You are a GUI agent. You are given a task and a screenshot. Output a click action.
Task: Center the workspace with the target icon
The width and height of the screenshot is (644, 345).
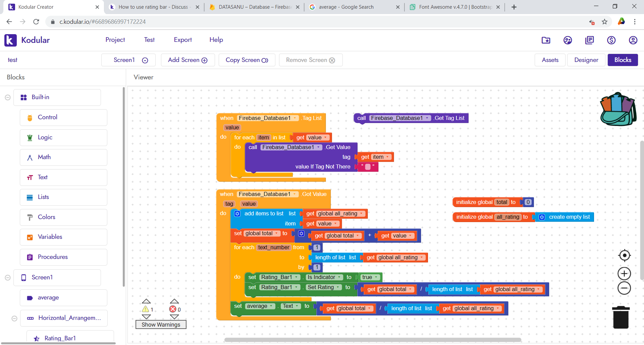point(624,256)
